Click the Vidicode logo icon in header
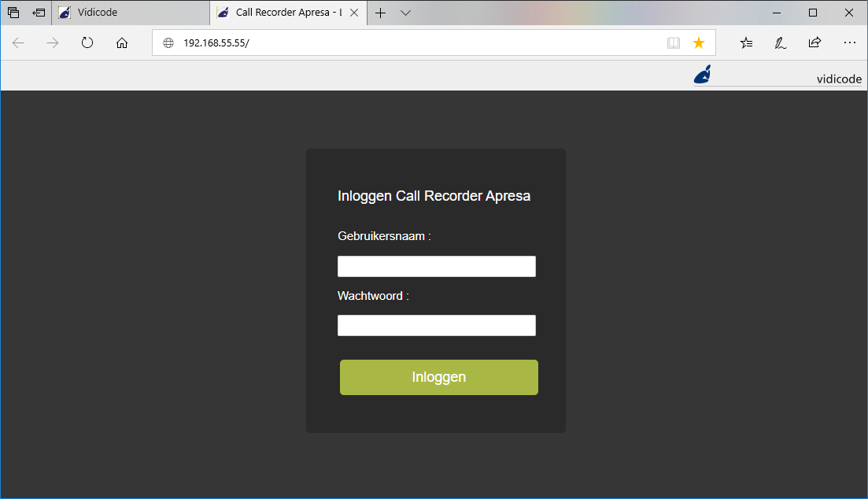868x499 pixels. (x=703, y=74)
